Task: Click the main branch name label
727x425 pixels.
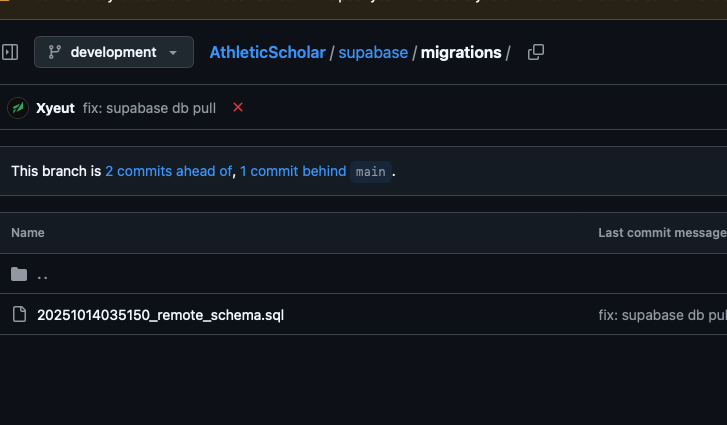Action: point(371,171)
